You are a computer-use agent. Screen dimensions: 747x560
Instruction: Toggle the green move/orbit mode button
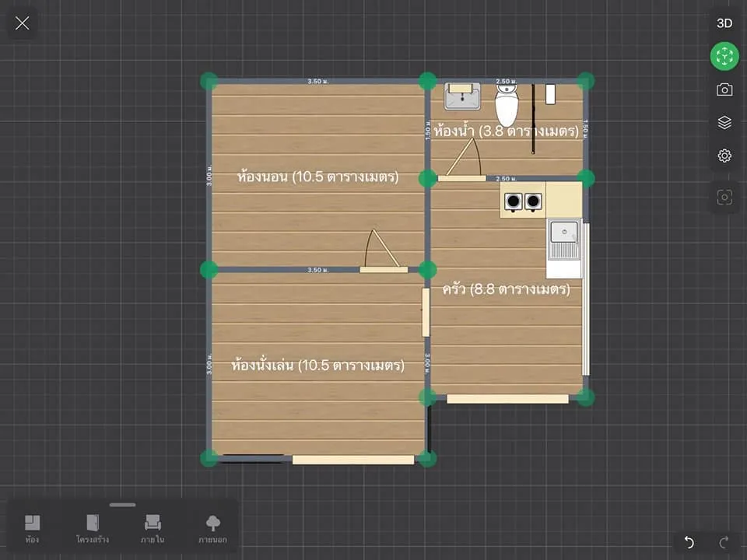coord(724,56)
